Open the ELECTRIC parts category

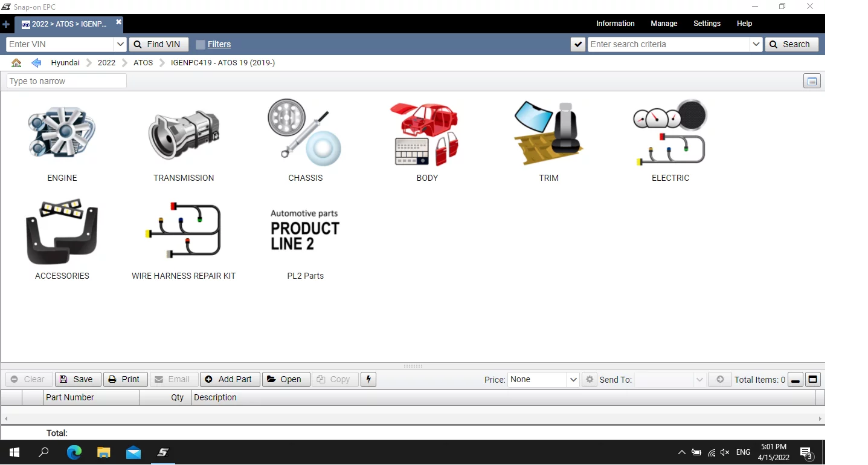pos(670,134)
